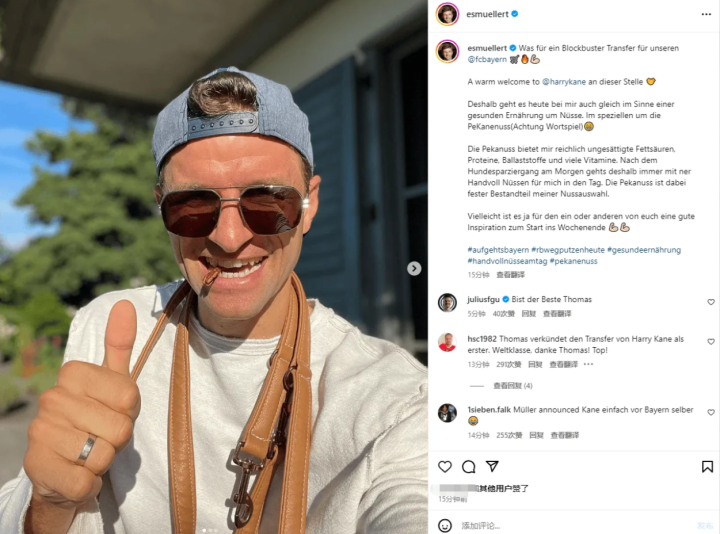
Task: Open juliusfgu's avatar icon
Action: pyautogui.click(x=447, y=303)
